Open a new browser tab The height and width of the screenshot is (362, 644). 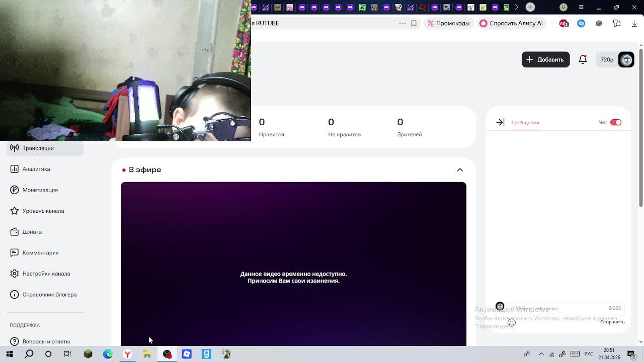coord(530,7)
